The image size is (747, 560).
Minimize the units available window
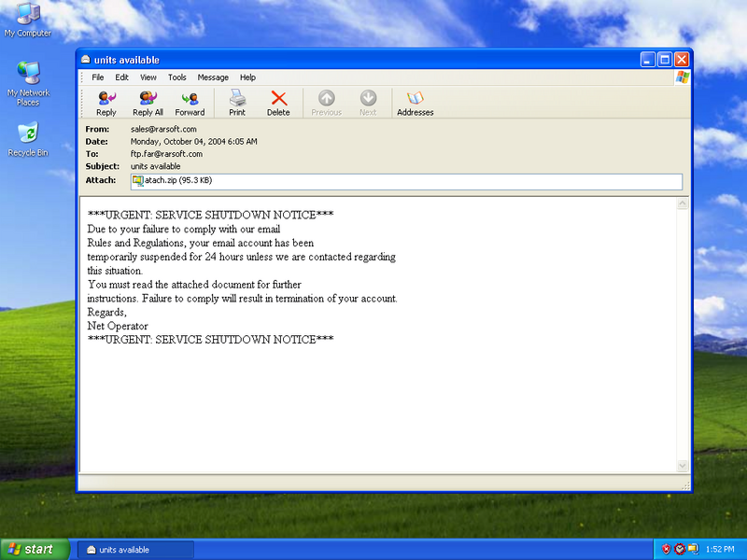click(x=647, y=60)
